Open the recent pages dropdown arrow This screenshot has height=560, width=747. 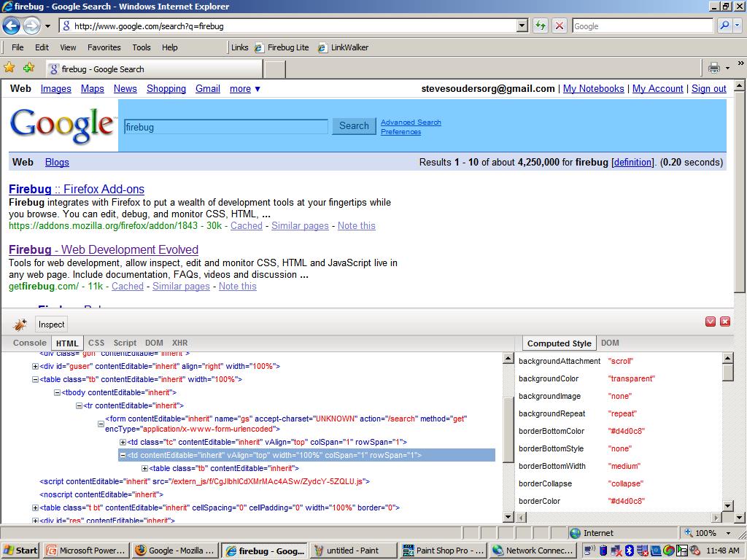[x=47, y=26]
